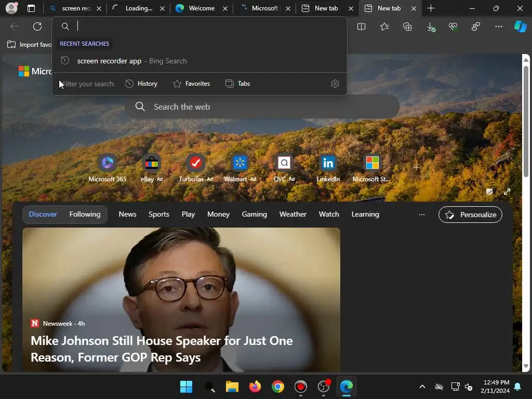This screenshot has height=399, width=532.
Task: Select the Discover feed tab
Action: pyautogui.click(x=43, y=215)
